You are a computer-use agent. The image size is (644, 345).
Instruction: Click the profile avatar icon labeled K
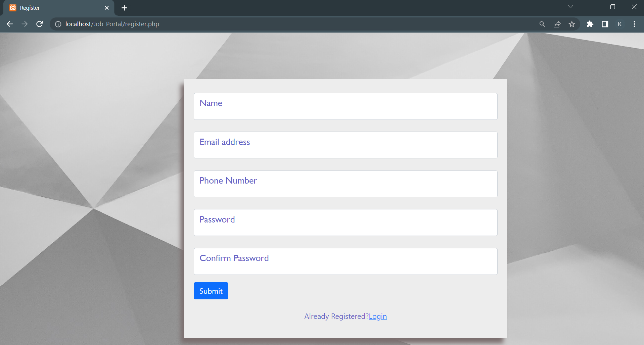[x=620, y=24]
